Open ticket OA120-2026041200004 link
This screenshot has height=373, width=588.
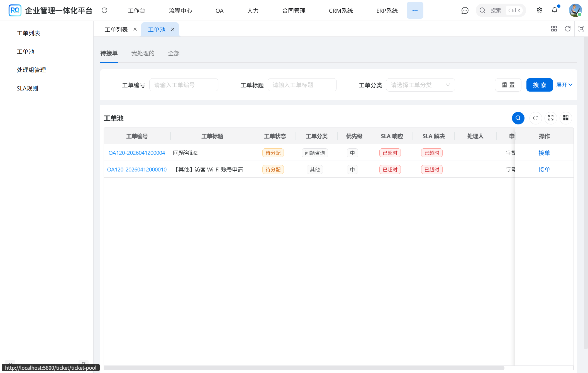(136, 153)
